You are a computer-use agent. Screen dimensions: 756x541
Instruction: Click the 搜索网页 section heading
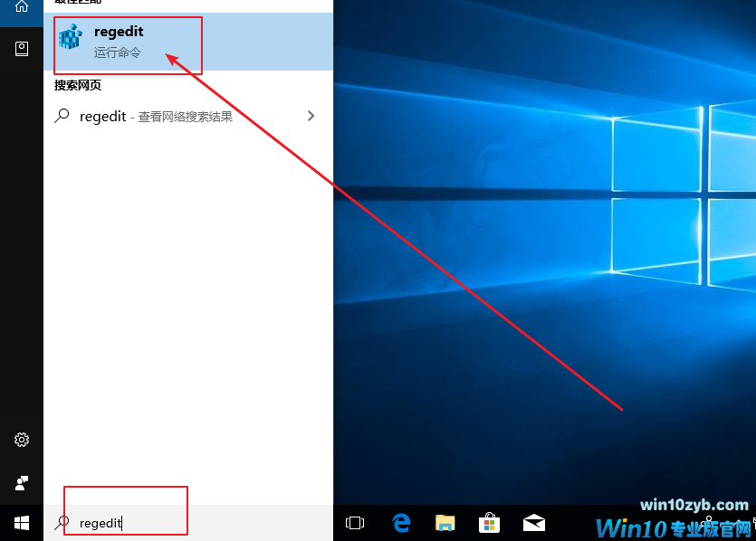[78, 85]
